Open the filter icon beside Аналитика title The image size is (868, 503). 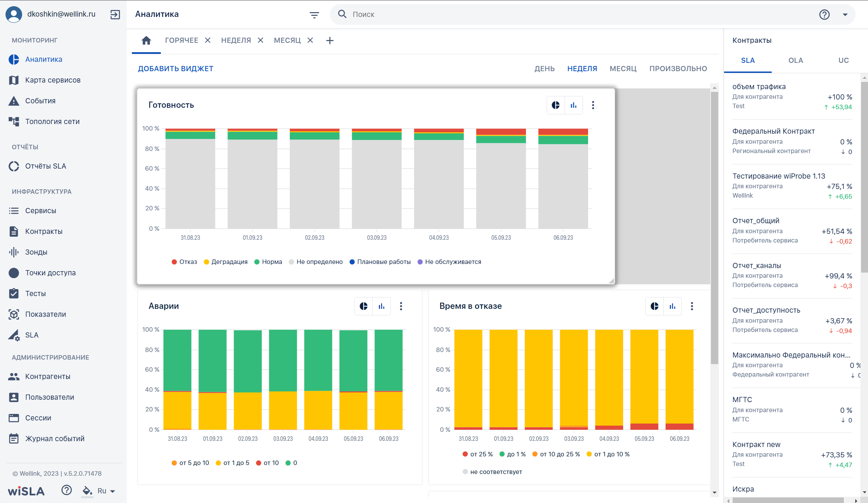pyautogui.click(x=314, y=15)
